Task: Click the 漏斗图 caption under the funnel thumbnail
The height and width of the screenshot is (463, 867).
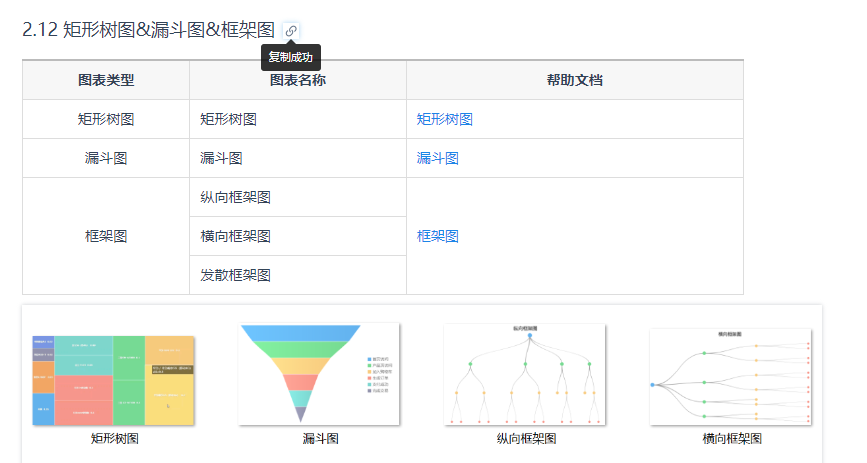Action: [320, 438]
